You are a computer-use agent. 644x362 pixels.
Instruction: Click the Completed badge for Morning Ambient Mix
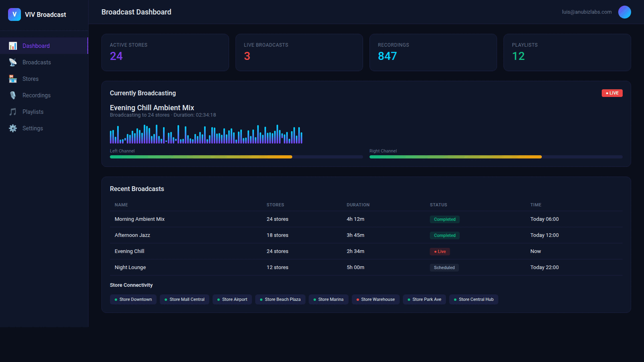[x=444, y=219]
